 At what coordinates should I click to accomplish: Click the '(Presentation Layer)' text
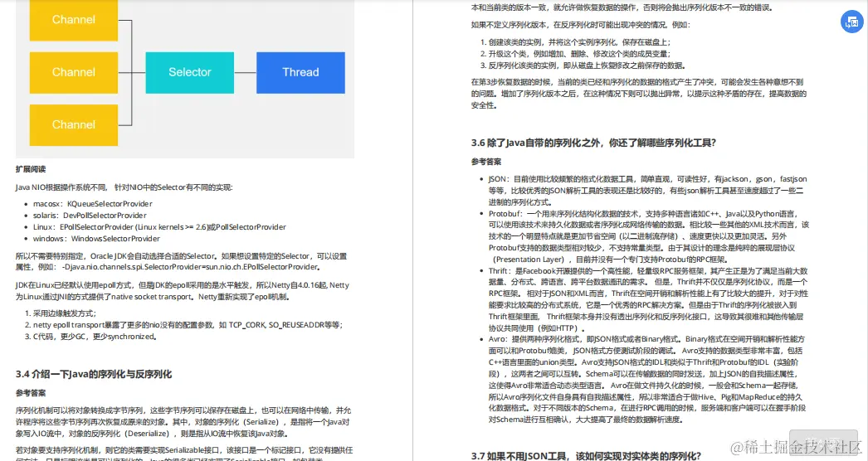[529, 259]
